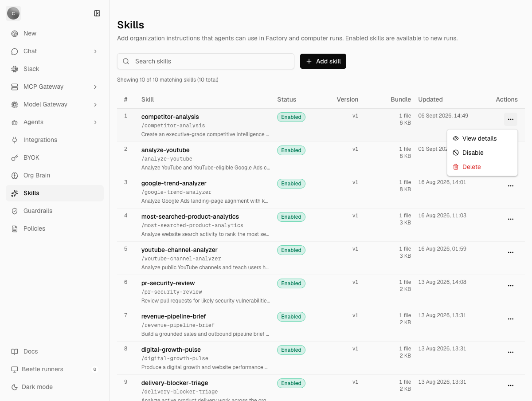Click the analyze-youtube skill name

(165, 150)
